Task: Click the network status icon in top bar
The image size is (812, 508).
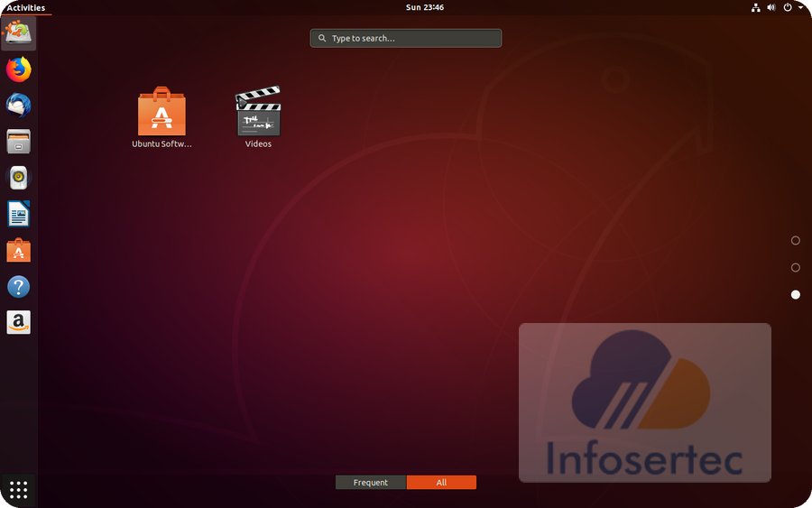Action: tap(755, 7)
